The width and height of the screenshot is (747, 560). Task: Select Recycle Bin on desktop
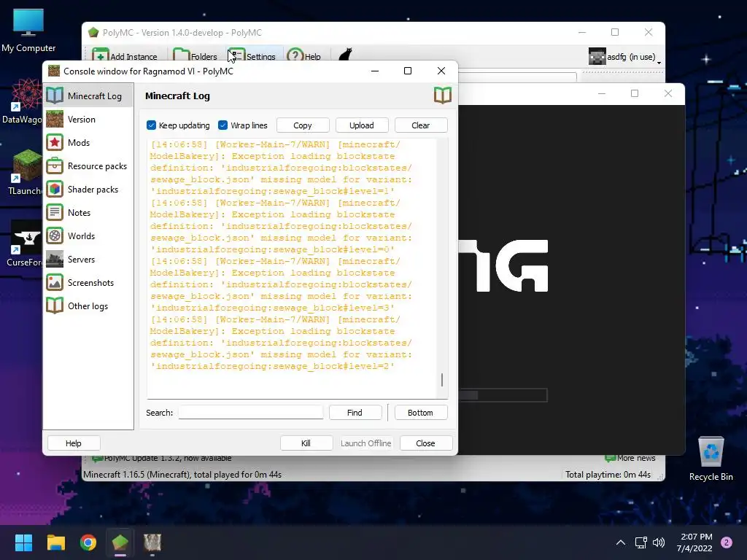tap(711, 459)
